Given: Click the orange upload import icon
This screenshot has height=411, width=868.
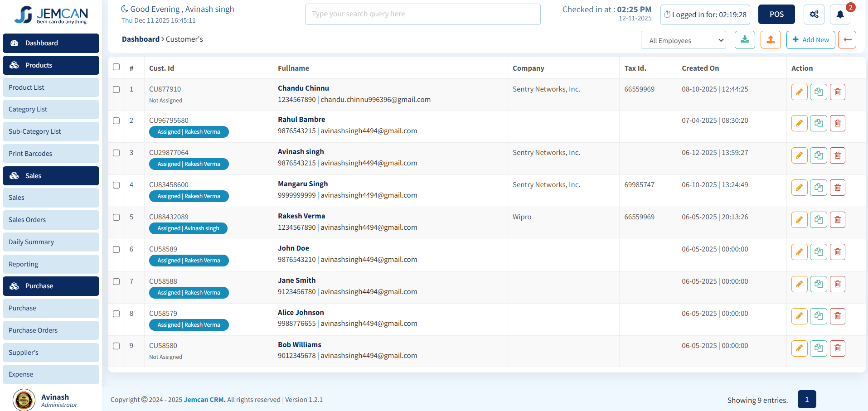Looking at the screenshot, I should pyautogui.click(x=771, y=39).
